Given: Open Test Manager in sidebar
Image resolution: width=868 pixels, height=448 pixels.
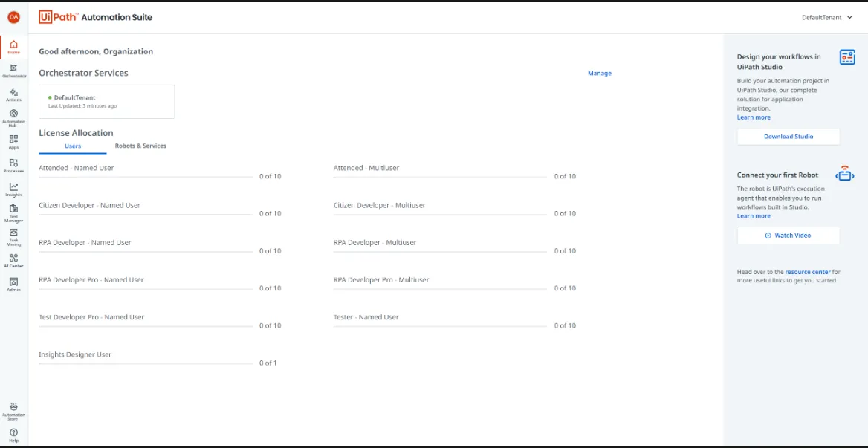Looking at the screenshot, I should click(x=14, y=213).
